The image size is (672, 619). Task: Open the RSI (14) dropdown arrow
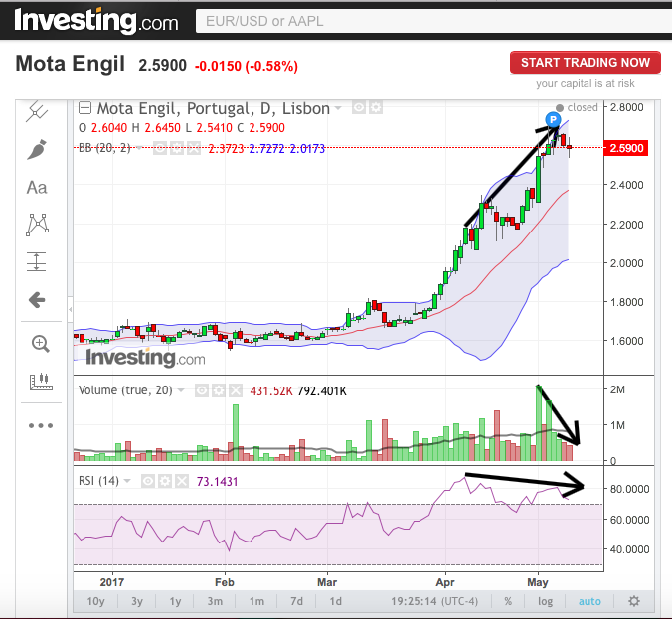[x=127, y=481]
